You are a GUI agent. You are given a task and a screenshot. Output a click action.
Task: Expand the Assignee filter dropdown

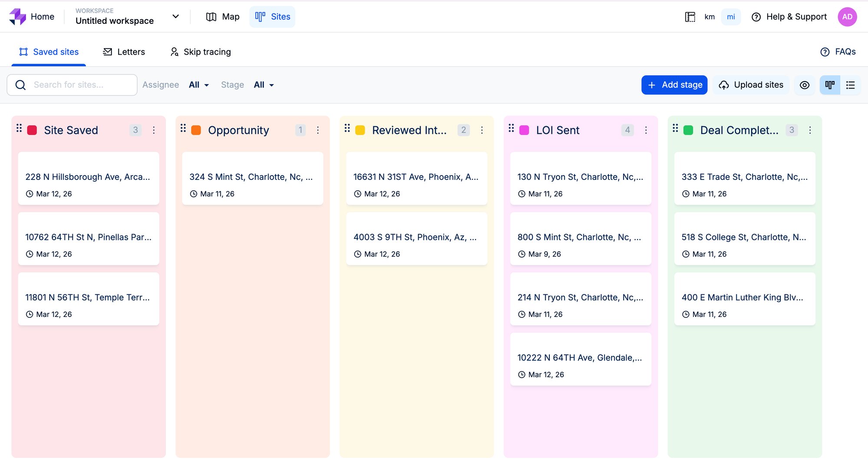tap(199, 85)
